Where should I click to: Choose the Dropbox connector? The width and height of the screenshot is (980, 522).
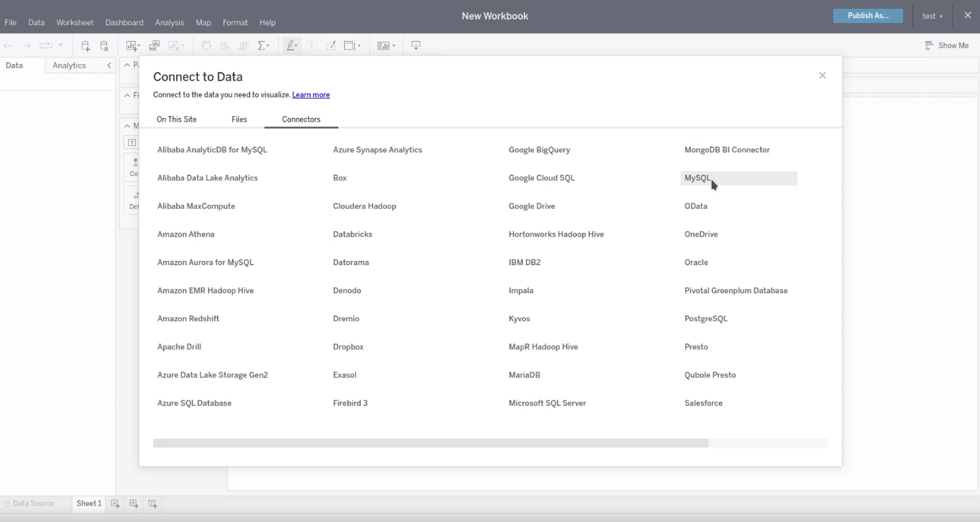[348, 347]
